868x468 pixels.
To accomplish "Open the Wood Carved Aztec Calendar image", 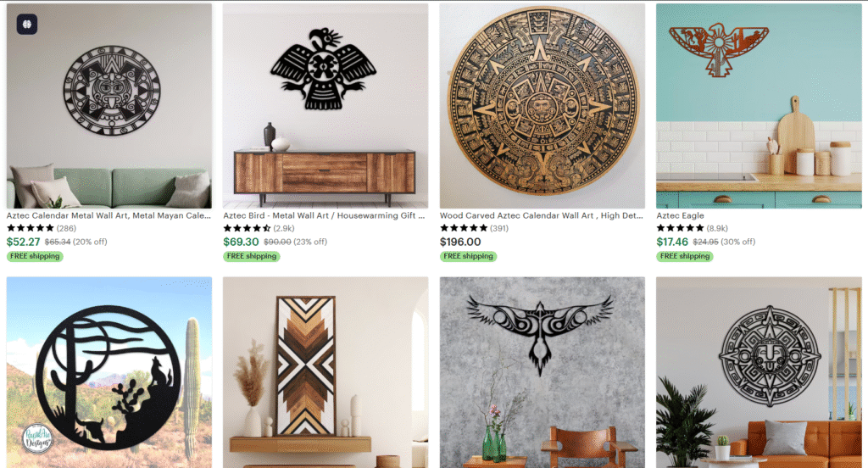I will pyautogui.click(x=542, y=106).
